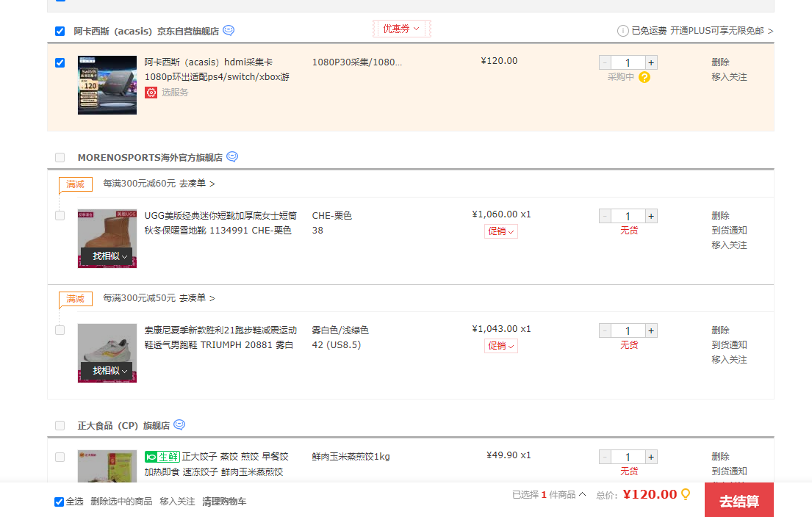
Task: Click the yellow question mark under 采购中
Action: tap(644, 77)
